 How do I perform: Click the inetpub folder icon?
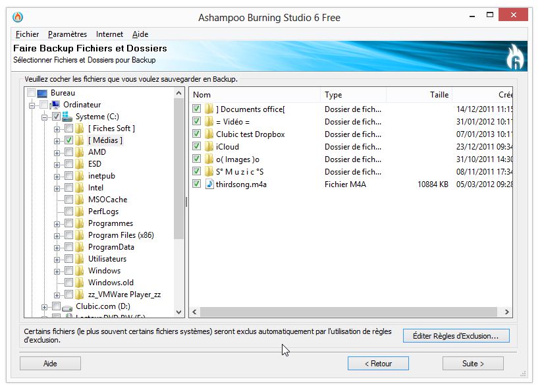click(x=80, y=176)
